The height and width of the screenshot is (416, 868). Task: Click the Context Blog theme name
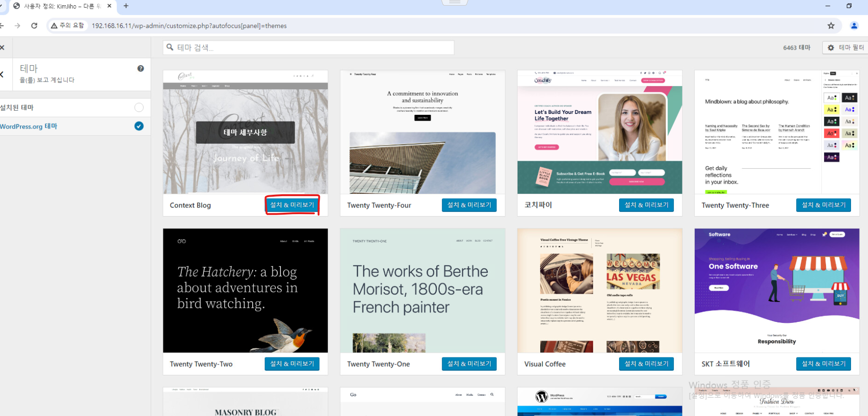pyautogui.click(x=190, y=205)
